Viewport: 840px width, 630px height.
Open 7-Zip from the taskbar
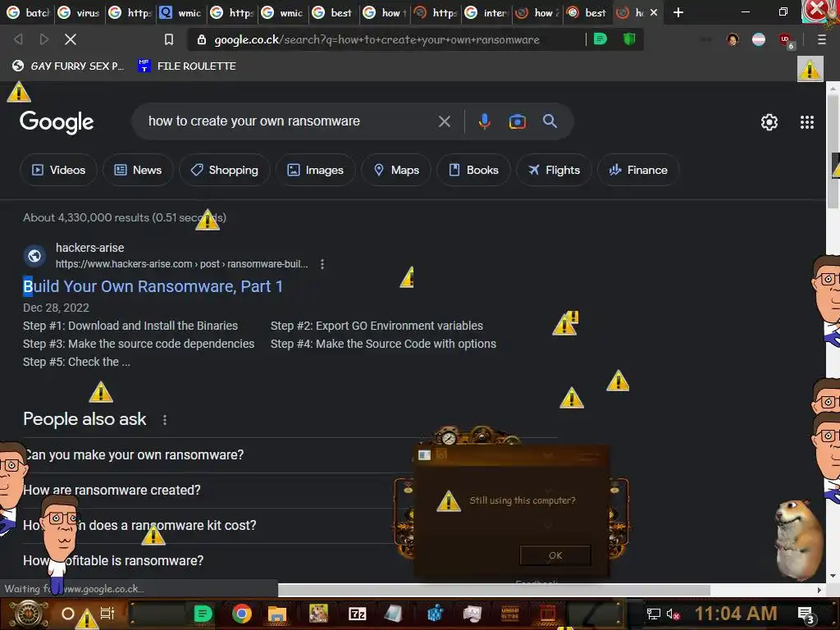click(x=357, y=614)
